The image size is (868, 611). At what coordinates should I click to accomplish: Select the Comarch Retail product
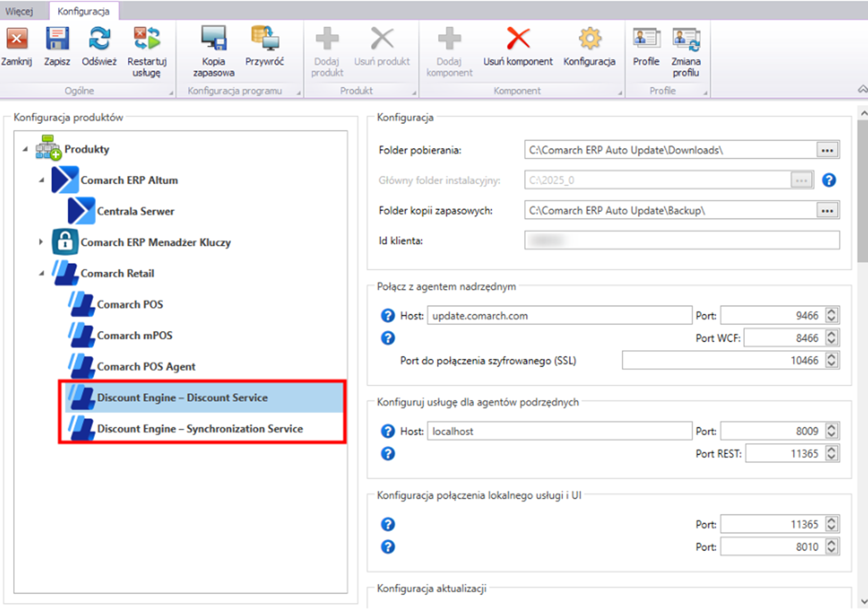tap(117, 273)
